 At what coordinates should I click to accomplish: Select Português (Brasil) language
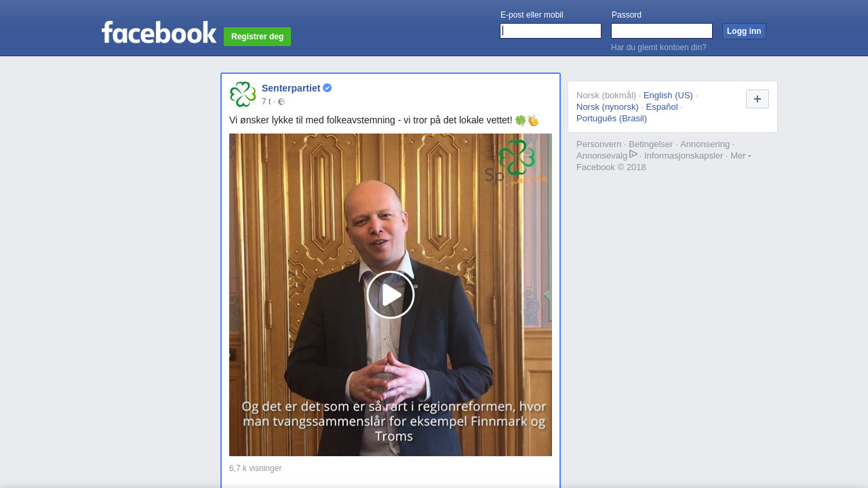point(612,118)
